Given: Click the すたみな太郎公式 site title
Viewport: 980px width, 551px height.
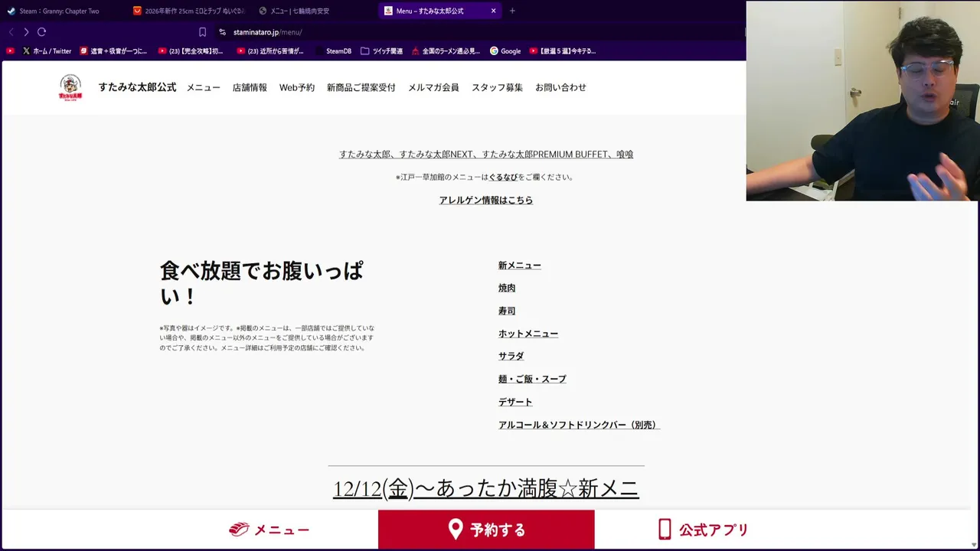Looking at the screenshot, I should 137,87.
